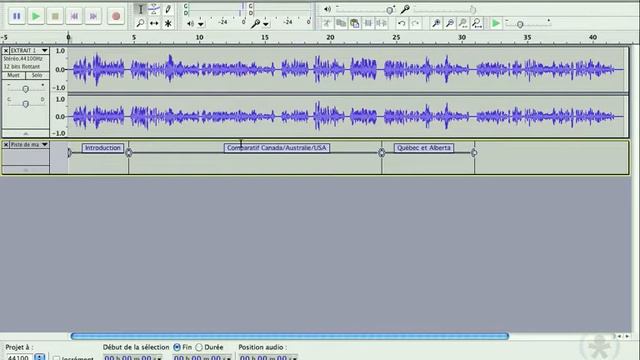This screenshot has width=640, height=360.
Task: Open the playback meter dropdown arrow
Action: (201, 24)
